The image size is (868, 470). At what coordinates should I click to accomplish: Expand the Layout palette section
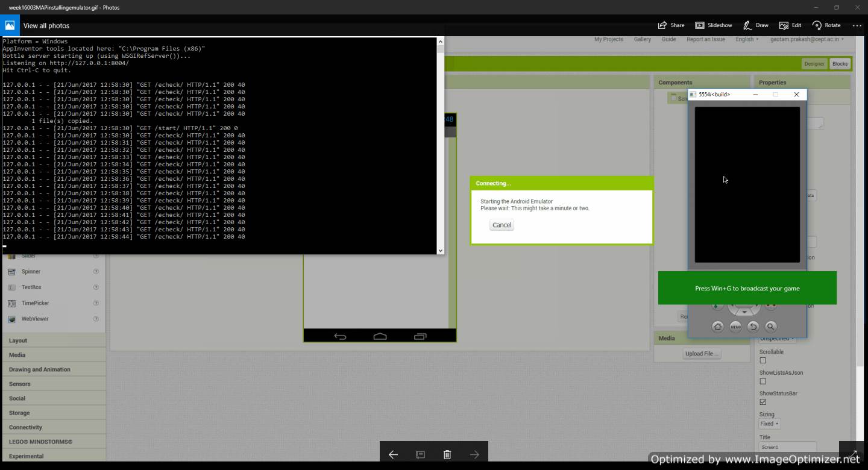tap(54, 340)
